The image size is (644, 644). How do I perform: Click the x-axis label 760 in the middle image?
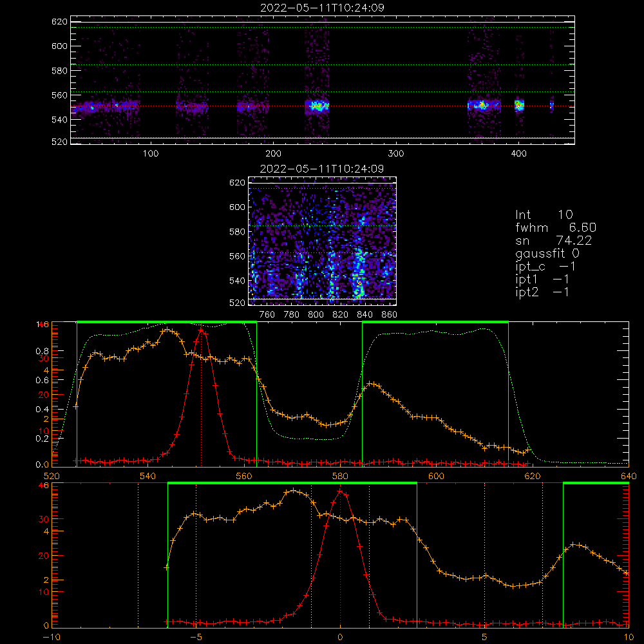(x=267, y=315)
